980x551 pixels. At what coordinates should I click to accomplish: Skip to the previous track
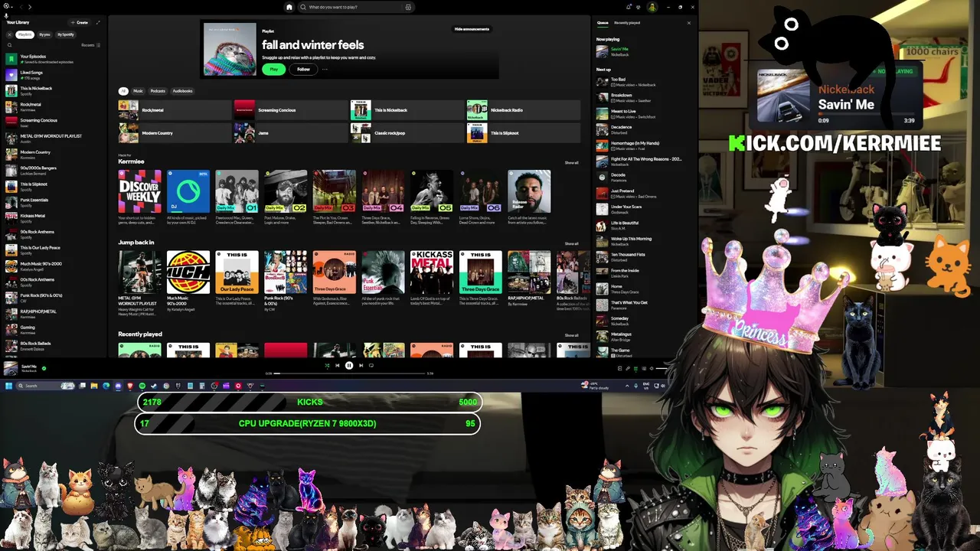[x=337, y=366]
